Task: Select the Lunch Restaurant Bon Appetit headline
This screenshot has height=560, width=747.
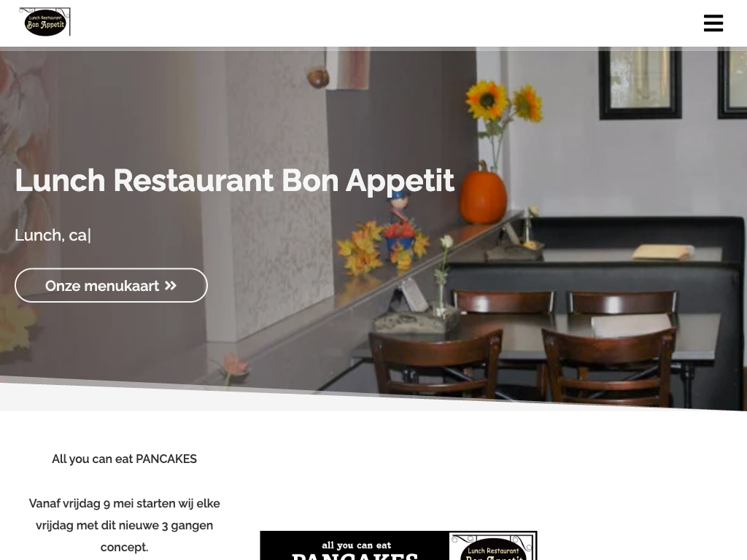Action: [x=234, y=181]
